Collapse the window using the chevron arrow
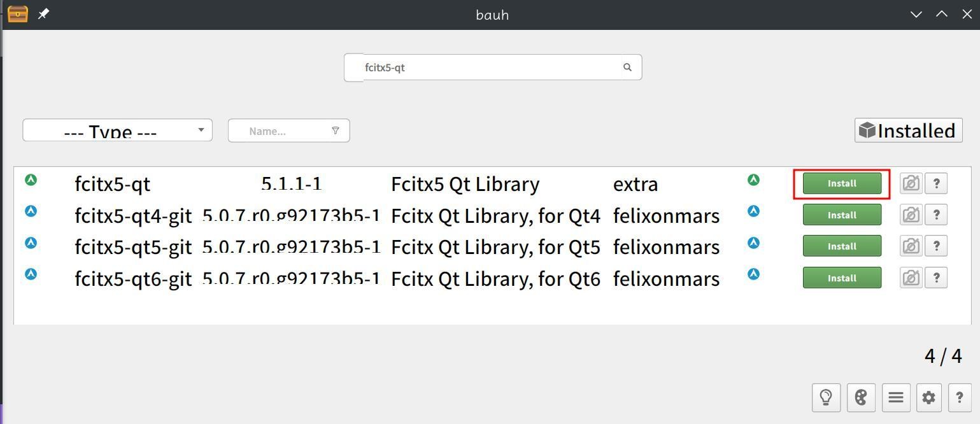Viewport: 980px width, 424px height. click(x=916, y=13)
